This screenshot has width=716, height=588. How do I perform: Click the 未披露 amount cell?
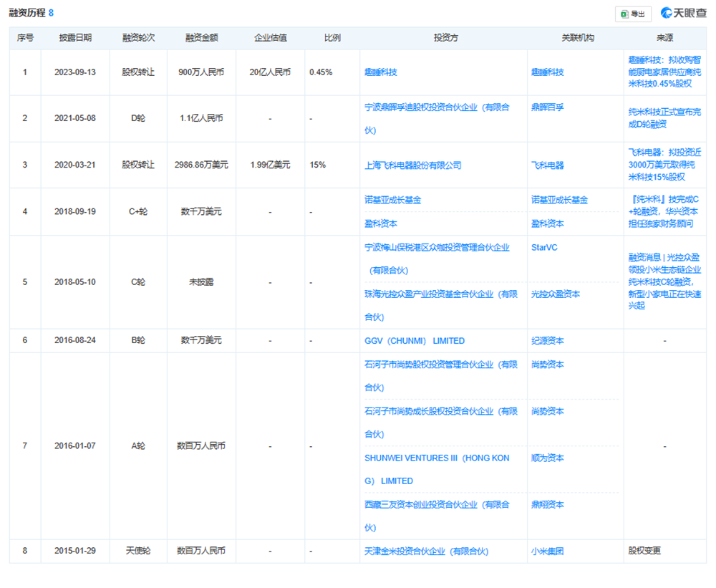(x=201, y=282)
